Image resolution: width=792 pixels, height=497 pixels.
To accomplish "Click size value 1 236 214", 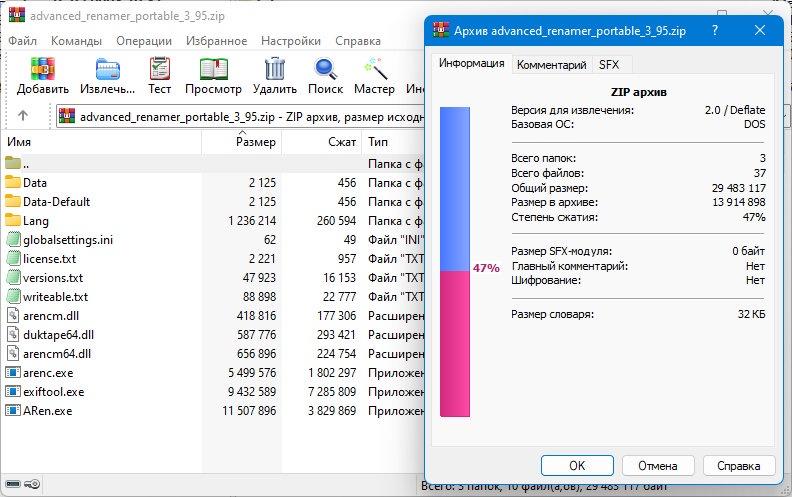I will point(252,220).
